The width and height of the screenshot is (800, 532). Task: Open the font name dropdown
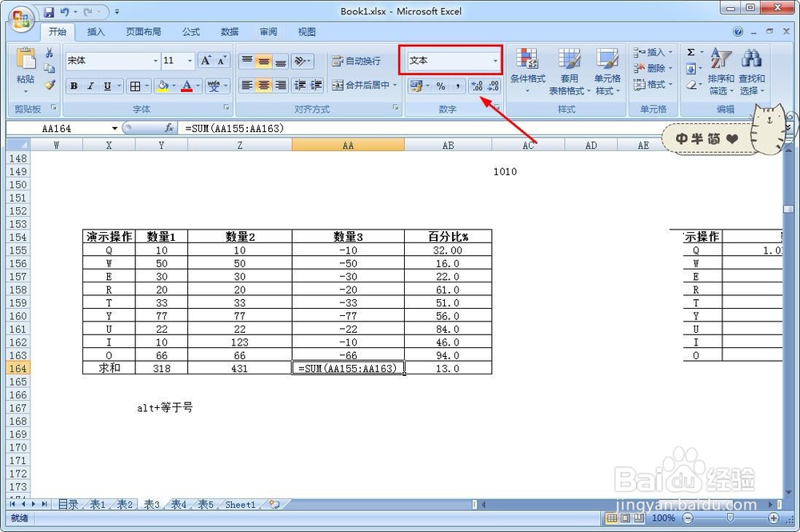(x=157, y=60)
